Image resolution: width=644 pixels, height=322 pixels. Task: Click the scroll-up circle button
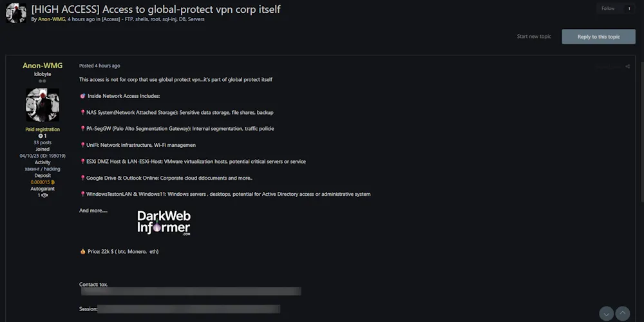point(623,314)
